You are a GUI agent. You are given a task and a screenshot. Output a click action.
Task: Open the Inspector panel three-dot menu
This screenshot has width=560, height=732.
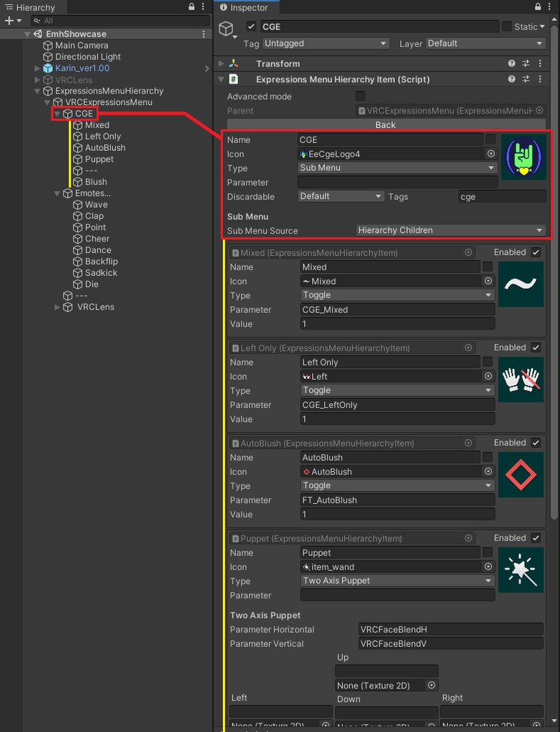(x=550, y=6)
